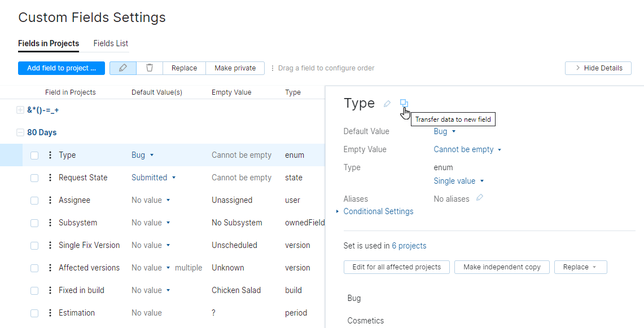This screenshot has height=328, width=644.
Task: Click the Hide Details button
Action: tap(598, 68)
